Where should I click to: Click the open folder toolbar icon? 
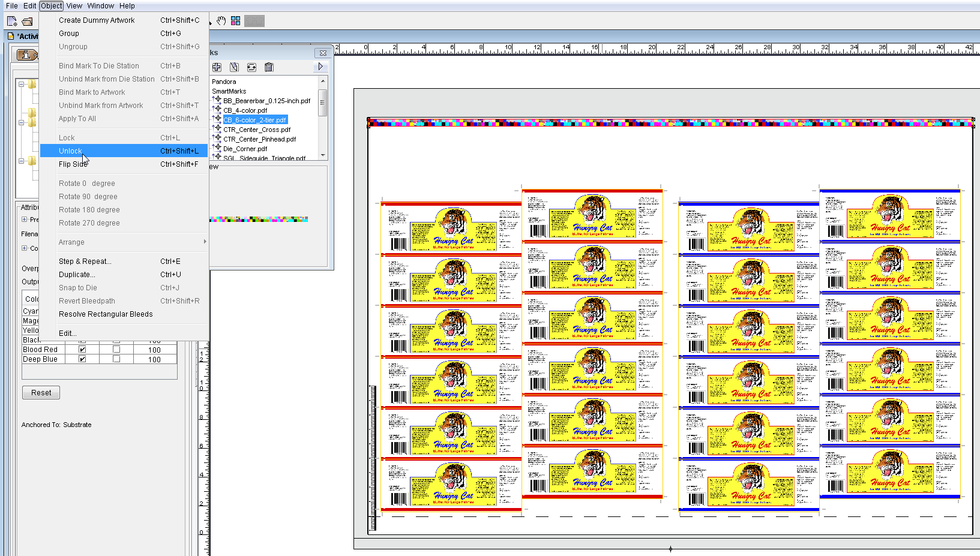(28, 21)
